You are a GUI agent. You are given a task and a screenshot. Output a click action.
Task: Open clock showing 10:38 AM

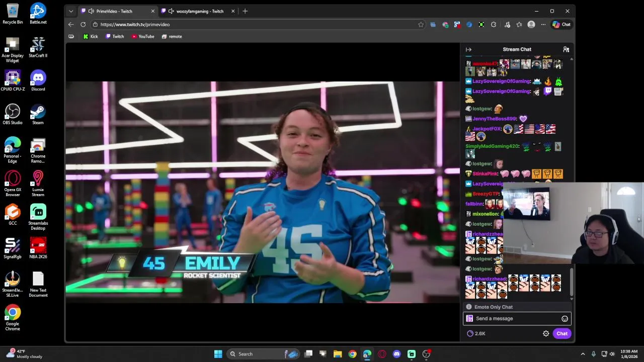629,354
